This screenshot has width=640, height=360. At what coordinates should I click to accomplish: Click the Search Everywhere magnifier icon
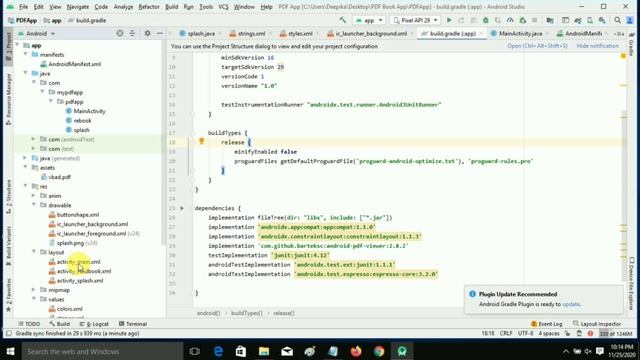click(618, 20)
